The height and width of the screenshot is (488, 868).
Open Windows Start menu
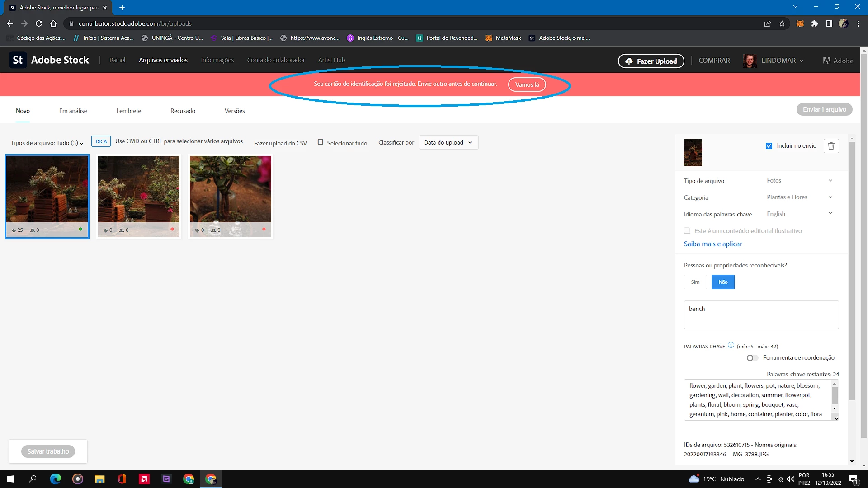coord(11,479)
